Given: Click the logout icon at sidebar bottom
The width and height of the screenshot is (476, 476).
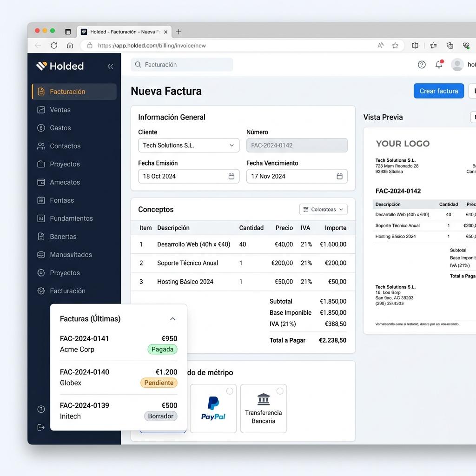Looking at the screenshot, I should pyautogui.click(x=41, y=427).
